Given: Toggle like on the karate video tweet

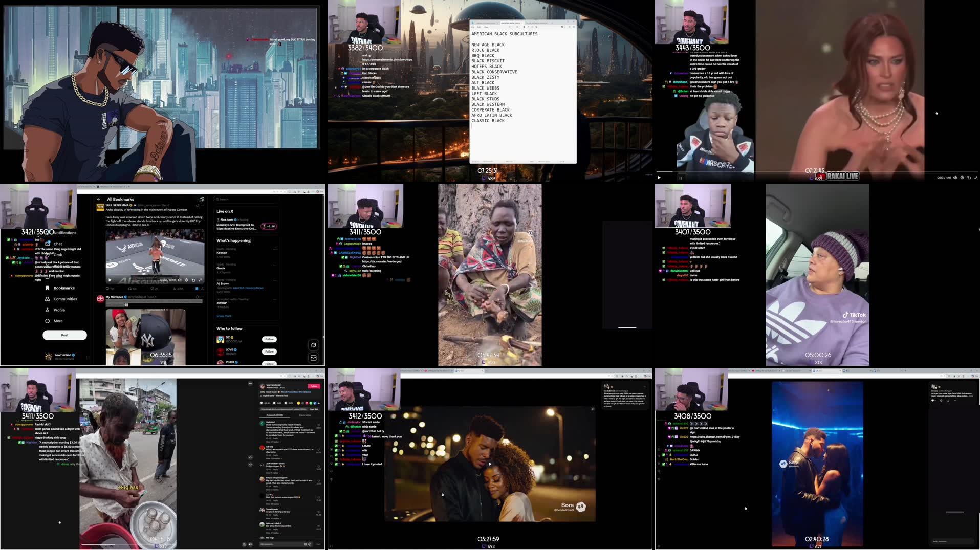Looking at the screenshot, I should coord(152,289).
